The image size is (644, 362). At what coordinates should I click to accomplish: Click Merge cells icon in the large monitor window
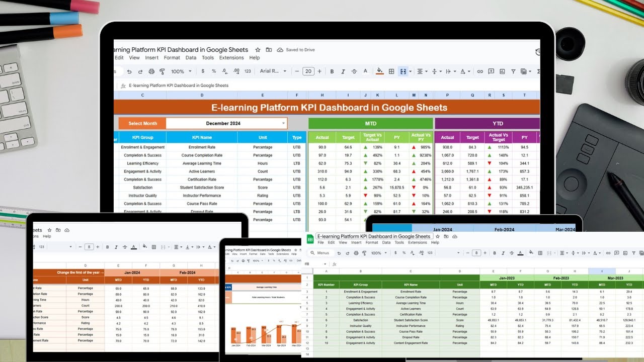(403, 71)
